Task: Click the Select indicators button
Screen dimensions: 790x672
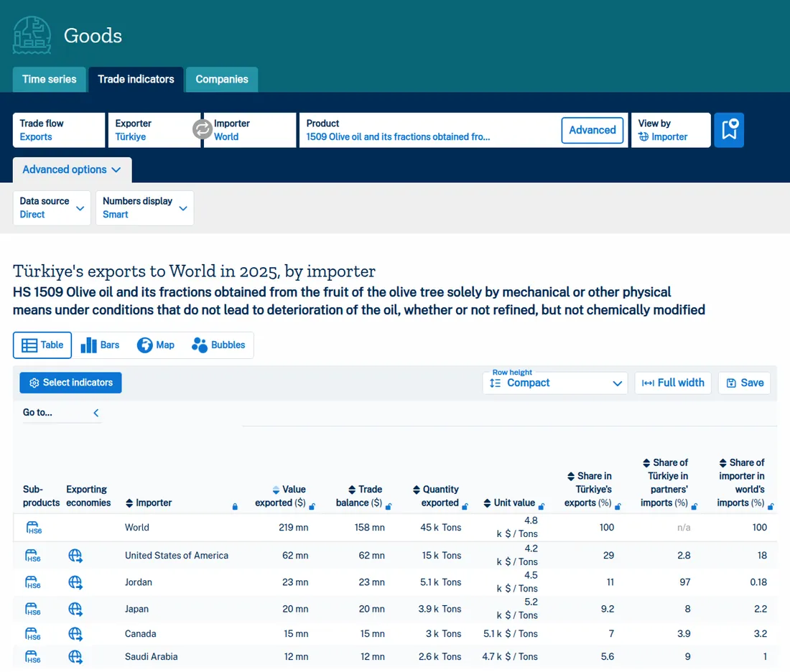Action: pos(70,383)
